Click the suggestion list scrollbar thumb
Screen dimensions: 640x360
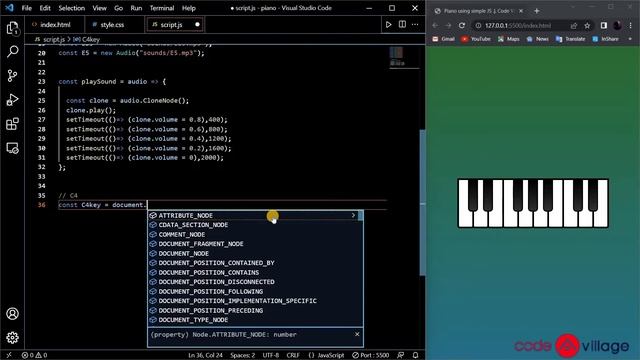(x=360, y=216)
